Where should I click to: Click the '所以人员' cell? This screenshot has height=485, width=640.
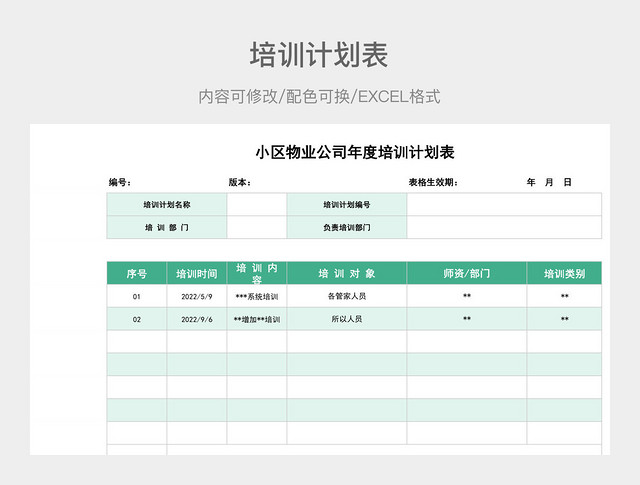(347, 319)
